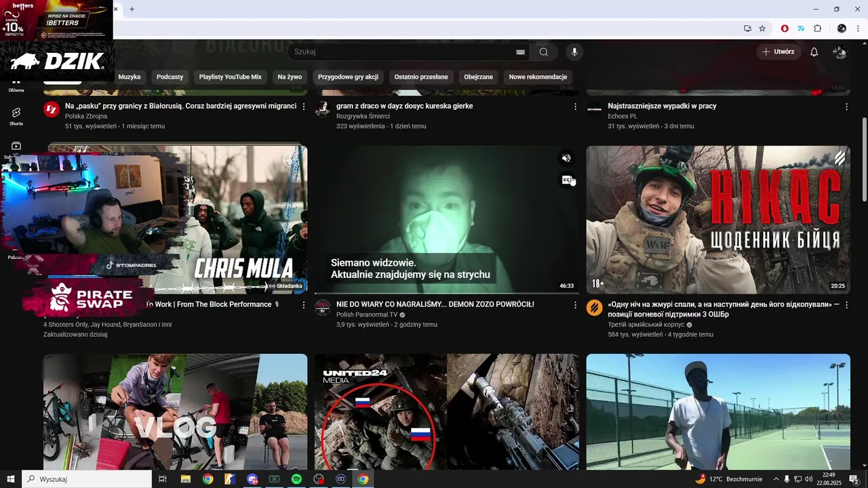
Task: Open Polish Paranormal TV channel avatar
Action: tap(323, 308)
